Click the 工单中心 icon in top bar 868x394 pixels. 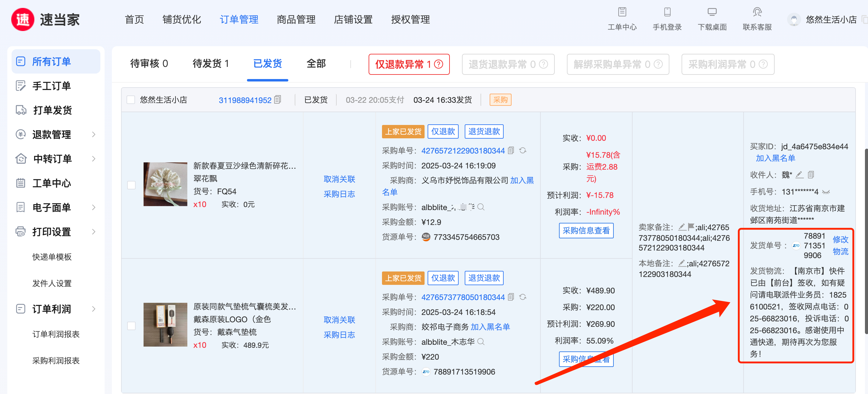(x=622, y=12)
